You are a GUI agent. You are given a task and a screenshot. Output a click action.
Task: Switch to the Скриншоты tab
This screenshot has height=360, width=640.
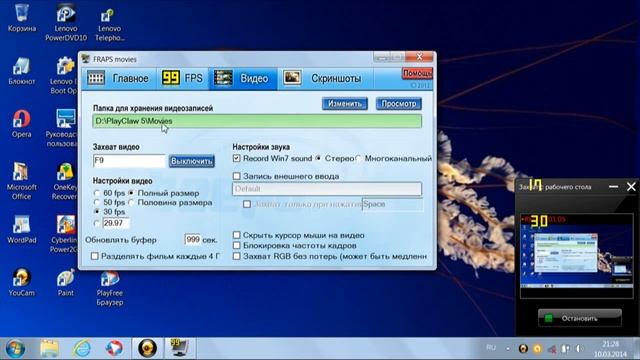point(325,78)
